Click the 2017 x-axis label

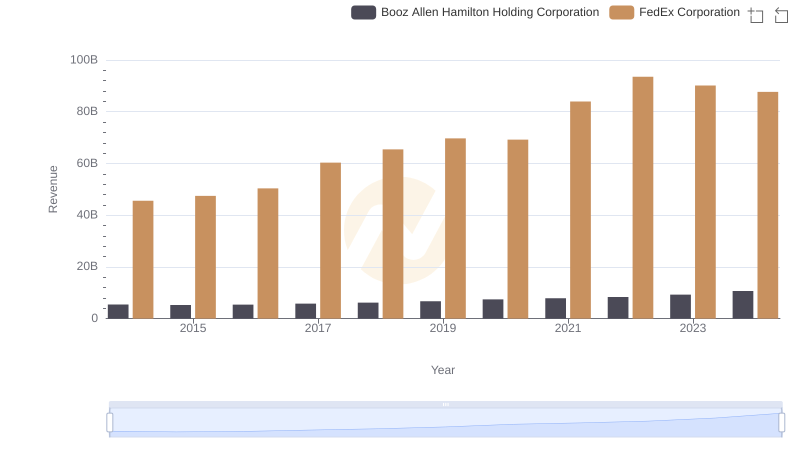318,328
